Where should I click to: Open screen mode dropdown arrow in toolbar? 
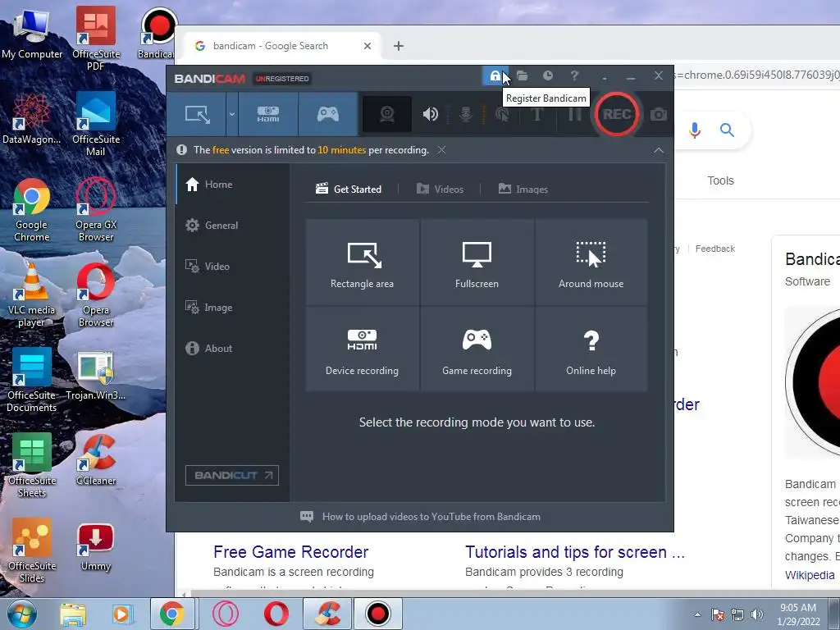[231, 114]
